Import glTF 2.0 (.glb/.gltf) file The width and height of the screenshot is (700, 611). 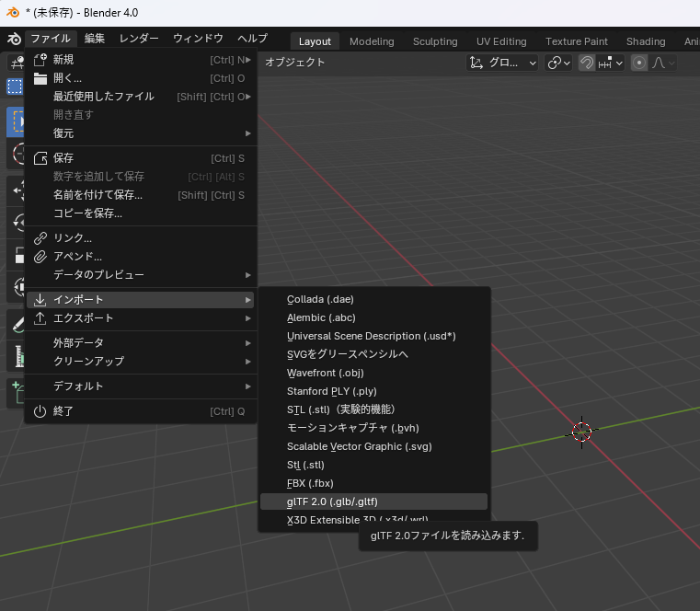[x=373, y=501]
